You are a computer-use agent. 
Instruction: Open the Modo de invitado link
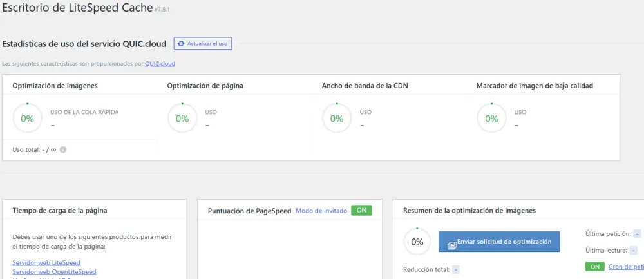tap(321, 211)
